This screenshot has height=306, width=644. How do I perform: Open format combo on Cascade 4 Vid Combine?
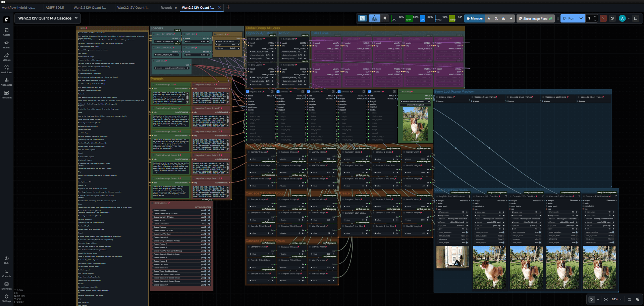click(x=600, y=222)
